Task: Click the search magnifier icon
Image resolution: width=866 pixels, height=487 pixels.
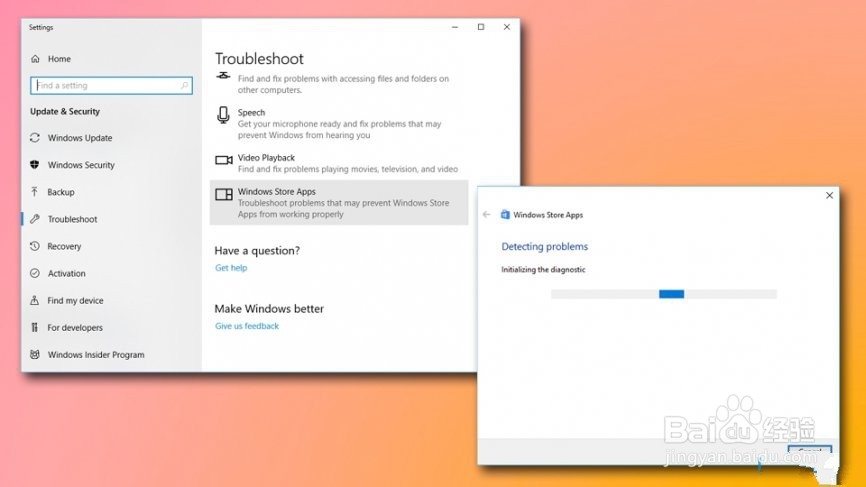Action: (184, 86)
